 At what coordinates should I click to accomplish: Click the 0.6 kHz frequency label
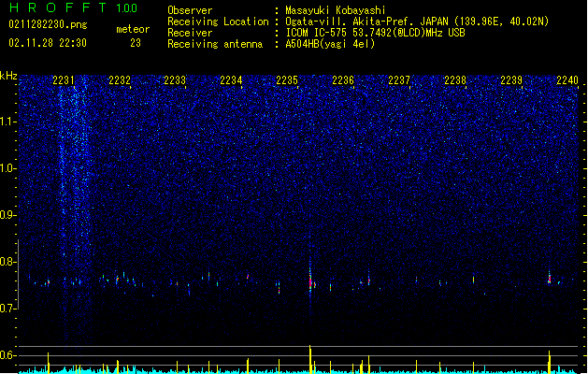(x=8, y=355)
